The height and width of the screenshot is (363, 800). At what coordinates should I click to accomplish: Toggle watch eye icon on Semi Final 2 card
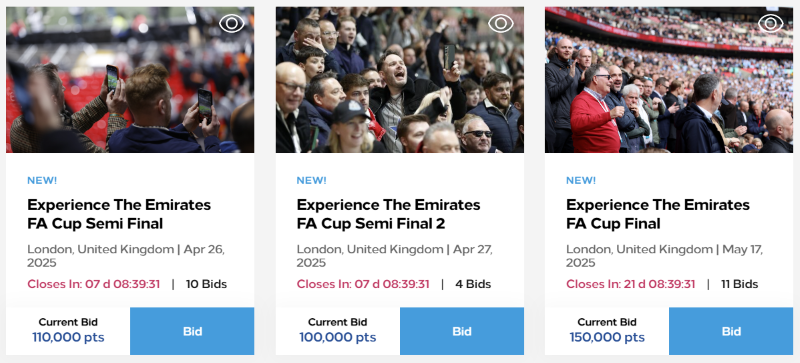(x=501, y=23)
